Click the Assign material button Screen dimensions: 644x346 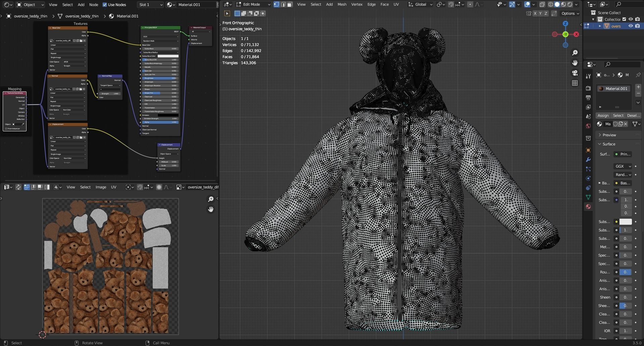coord(603,116)
